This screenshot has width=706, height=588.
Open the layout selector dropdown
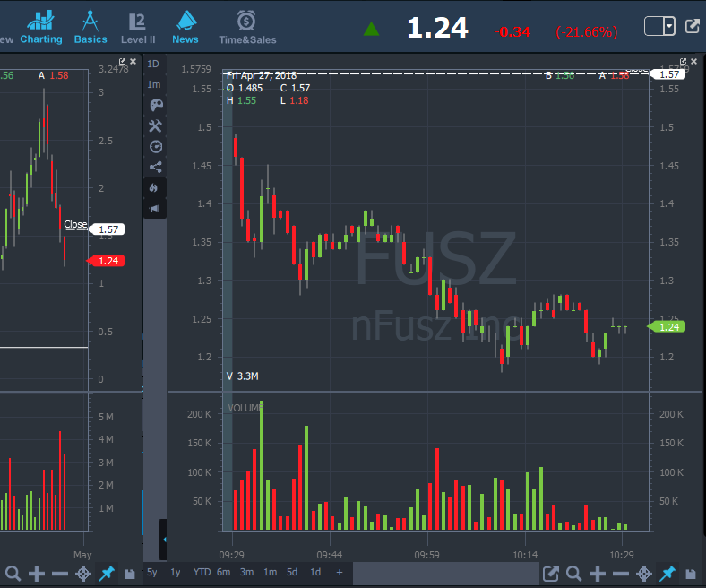click(659, 26)
